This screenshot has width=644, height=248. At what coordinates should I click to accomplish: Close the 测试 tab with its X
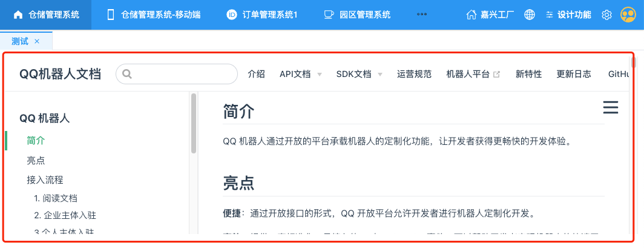coord(36,41)
